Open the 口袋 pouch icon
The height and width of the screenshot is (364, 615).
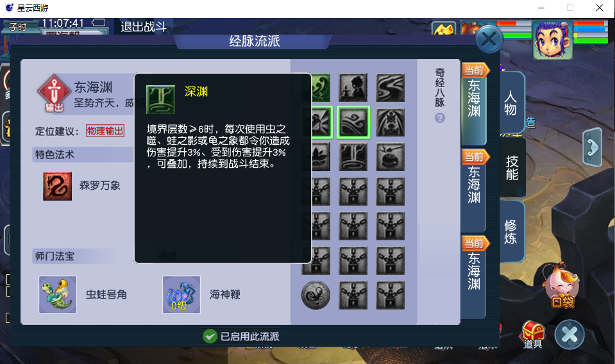click(562, 286)
